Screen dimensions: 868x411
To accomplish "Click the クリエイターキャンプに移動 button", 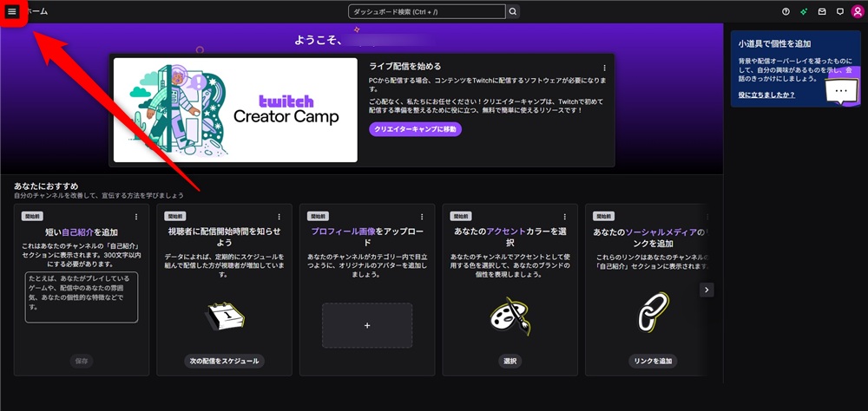I will pyautogui.click(x=415, y=129).
